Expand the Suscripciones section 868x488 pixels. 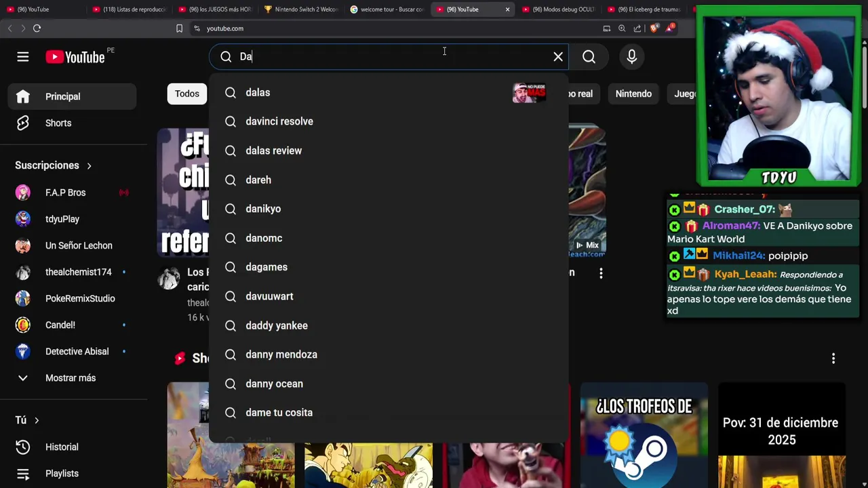point(54,165)
